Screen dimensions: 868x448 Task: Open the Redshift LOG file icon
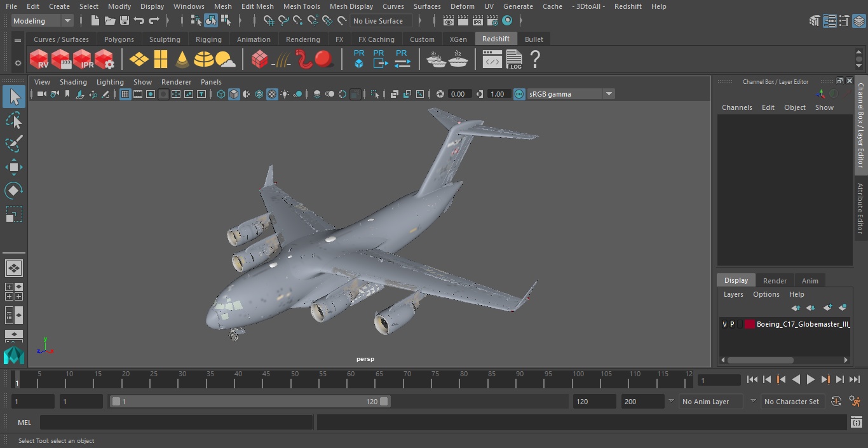514,59
